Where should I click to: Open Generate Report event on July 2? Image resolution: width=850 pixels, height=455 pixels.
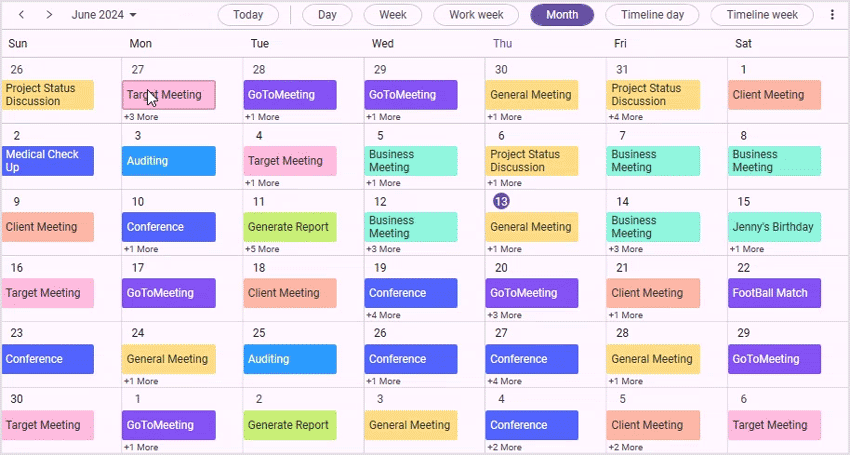point(290,425)
